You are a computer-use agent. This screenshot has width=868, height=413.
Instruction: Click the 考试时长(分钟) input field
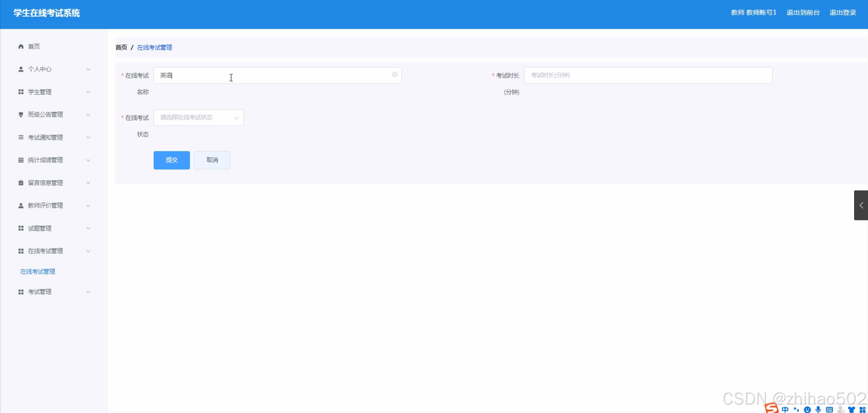[x=648, y=75]
